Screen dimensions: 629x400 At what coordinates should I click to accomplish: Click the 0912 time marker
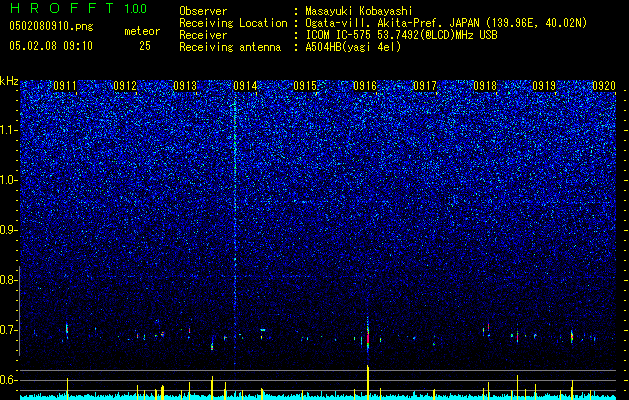pos(125,86)
